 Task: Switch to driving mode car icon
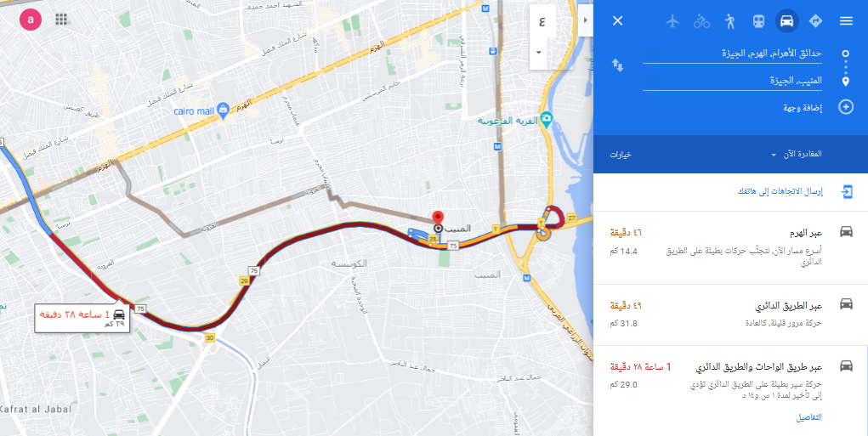786,21
